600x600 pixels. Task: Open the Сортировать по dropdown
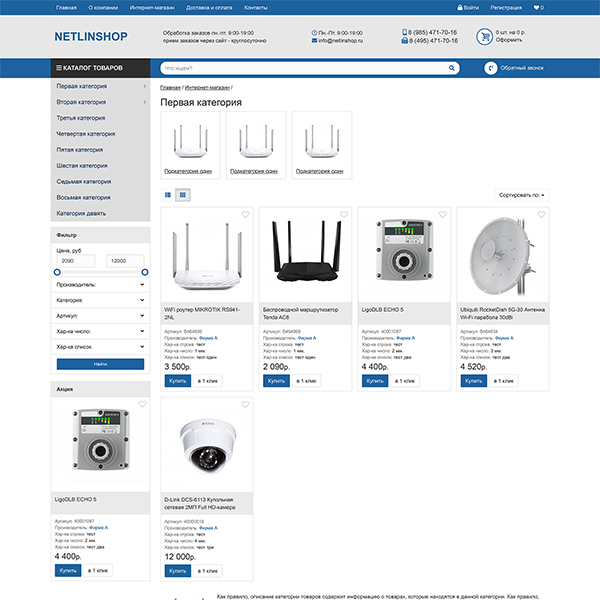point(522,195)
